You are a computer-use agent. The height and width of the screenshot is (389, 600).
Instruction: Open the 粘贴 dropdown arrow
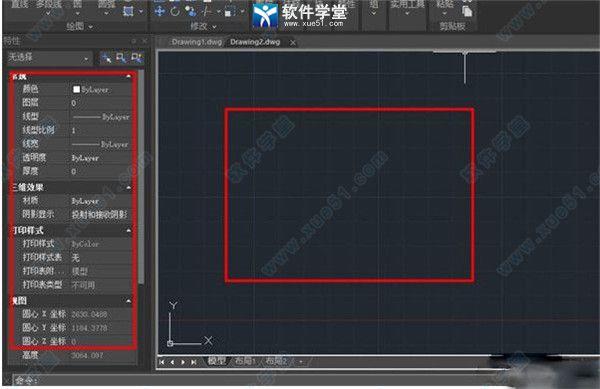click(x=445, y=13)
